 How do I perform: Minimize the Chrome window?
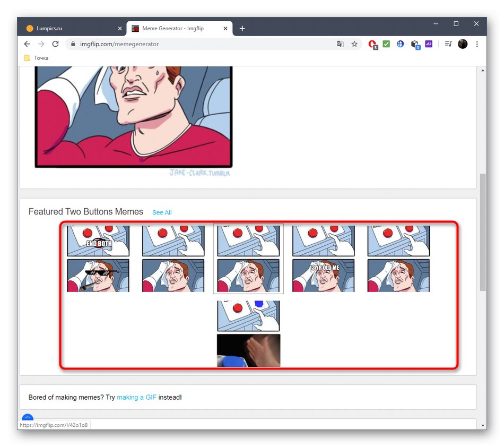tap(436, 24)
